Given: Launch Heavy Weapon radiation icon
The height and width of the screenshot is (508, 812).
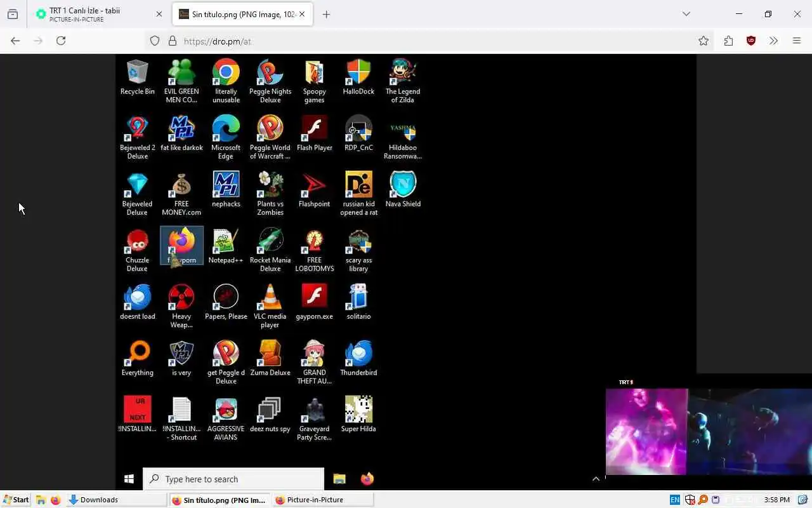Looking at the screenshot, I should (181, 306).
